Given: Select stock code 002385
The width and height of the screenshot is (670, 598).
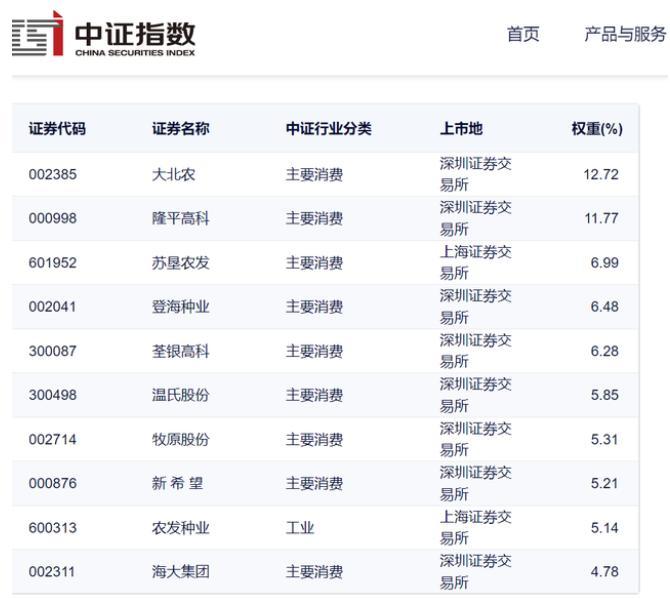Looking at the screenshot, I should (x=52, y=175).
